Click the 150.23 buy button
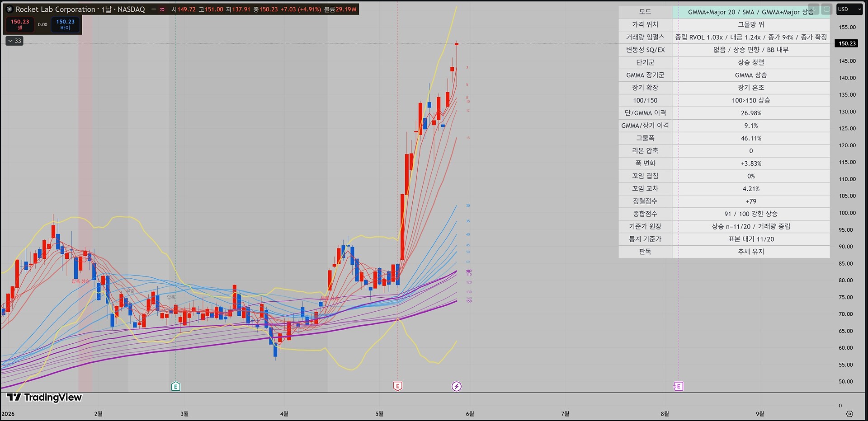Image resolution: width=868 pixels, height=421 pixels. (x=65, y=24)
